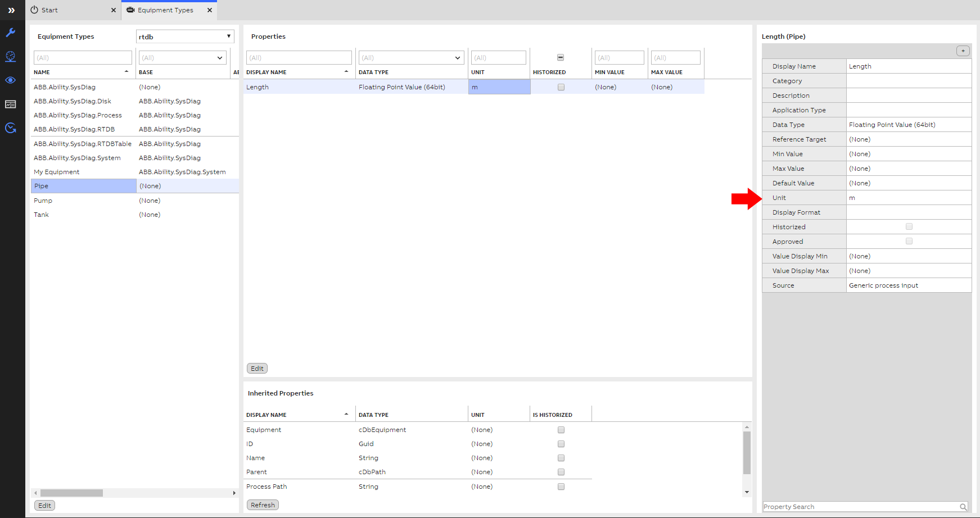
Task: Click the Default Value field (None)
Action: [909, 183]
